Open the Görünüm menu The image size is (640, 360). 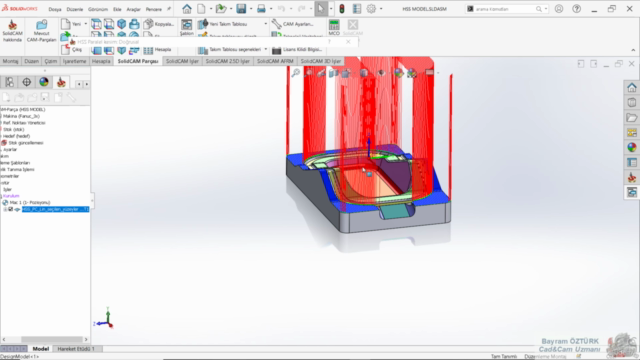click(x=98, y=9)
